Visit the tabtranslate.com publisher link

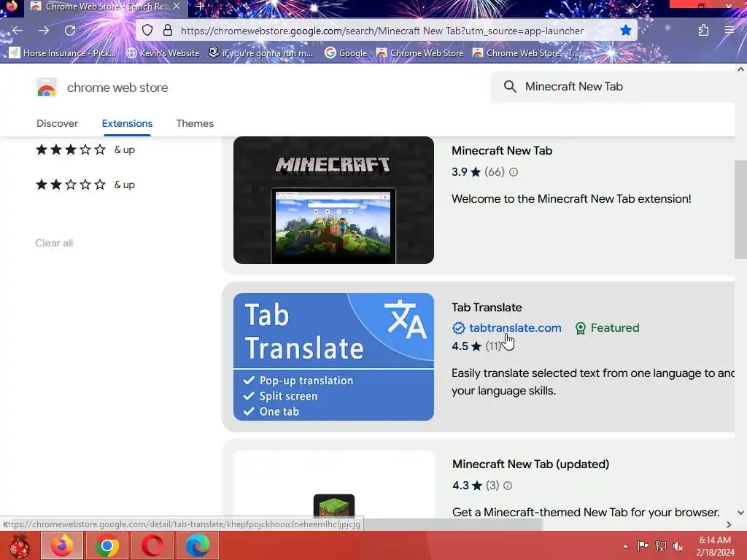pos(515,327)
